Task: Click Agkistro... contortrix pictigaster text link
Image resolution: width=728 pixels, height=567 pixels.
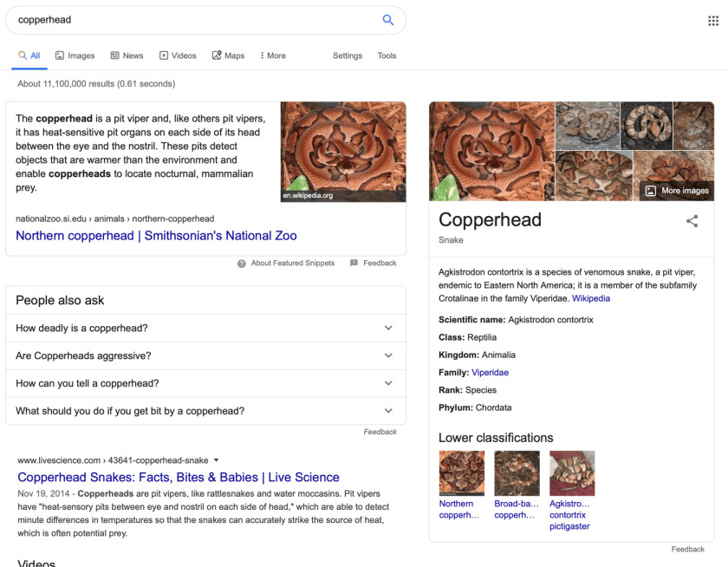Action: (569, 515)
